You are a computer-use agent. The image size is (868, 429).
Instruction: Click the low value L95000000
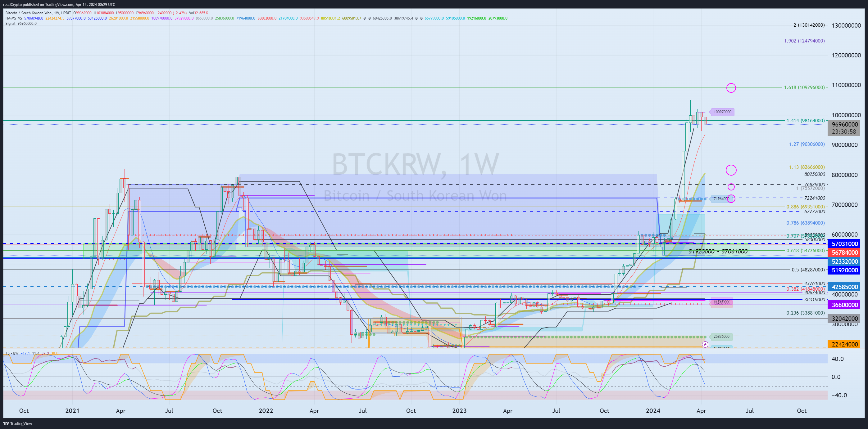click(125, 13)
